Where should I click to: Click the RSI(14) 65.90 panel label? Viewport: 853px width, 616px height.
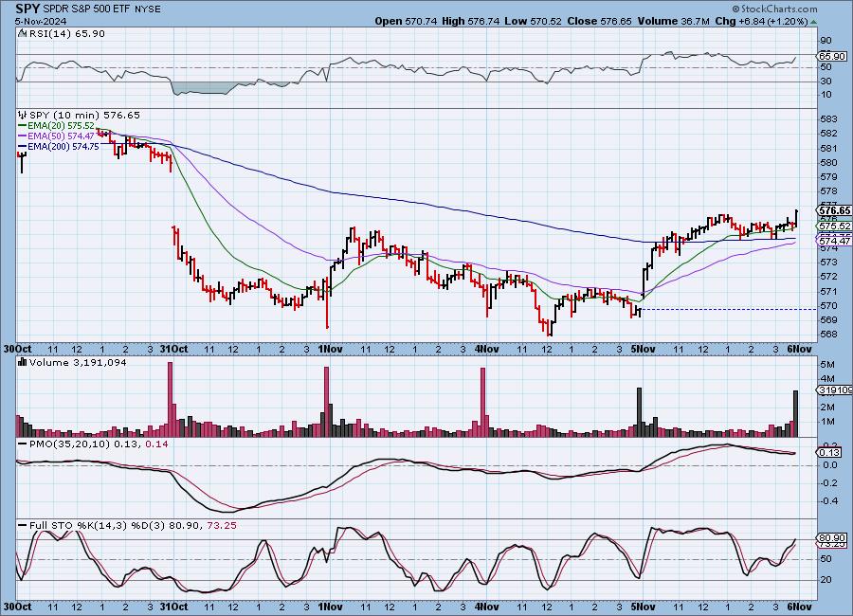click(66, 33)
